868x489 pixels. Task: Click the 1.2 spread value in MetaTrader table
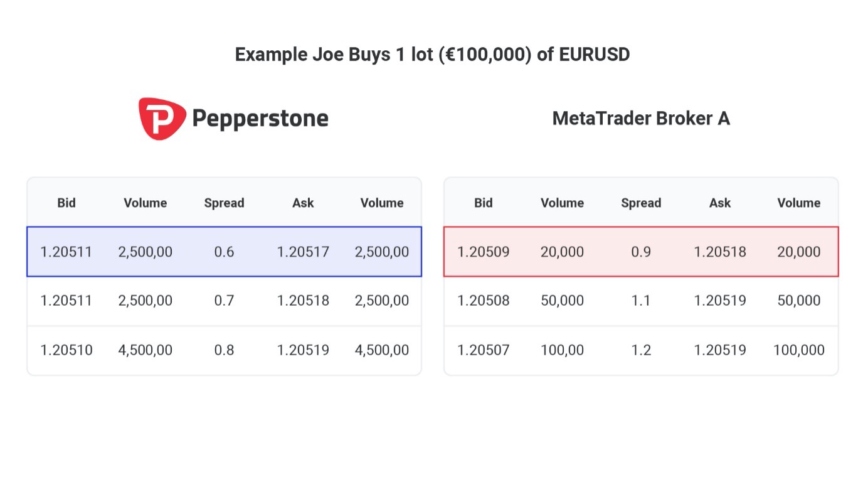641,350
